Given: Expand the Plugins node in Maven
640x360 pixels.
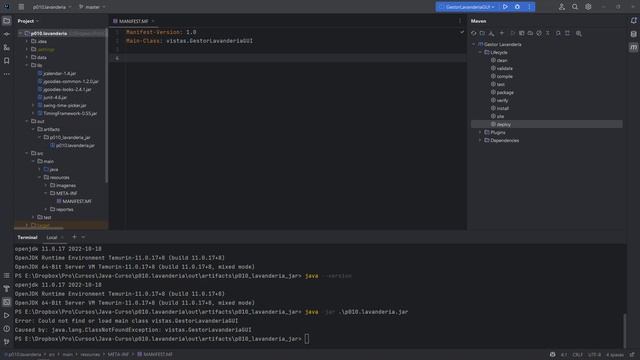Looking at the screenshot, I should tap(480, 133).
